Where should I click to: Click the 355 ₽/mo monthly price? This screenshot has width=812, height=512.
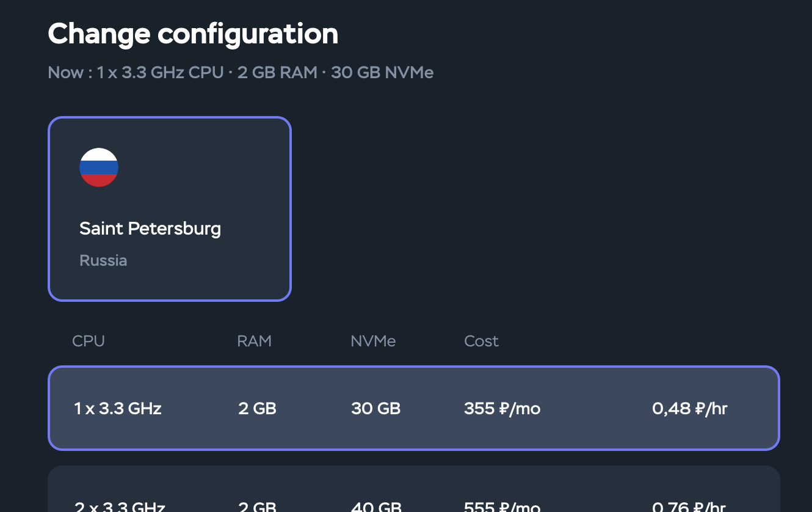click(x=502, y=408)
